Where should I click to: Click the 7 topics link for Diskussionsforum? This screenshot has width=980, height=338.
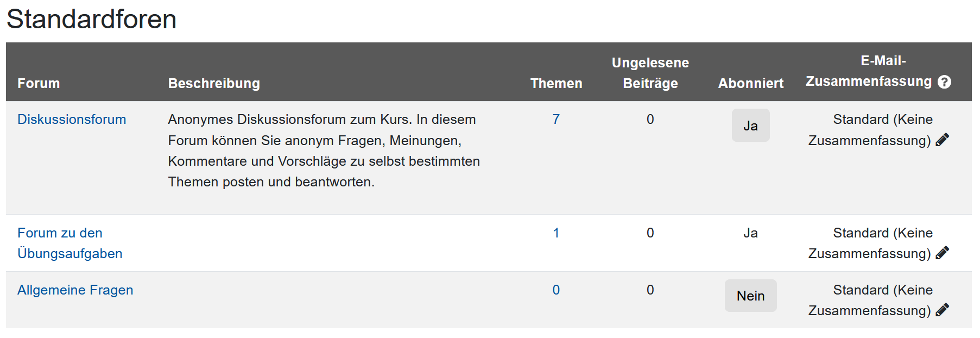pos(557,119)
